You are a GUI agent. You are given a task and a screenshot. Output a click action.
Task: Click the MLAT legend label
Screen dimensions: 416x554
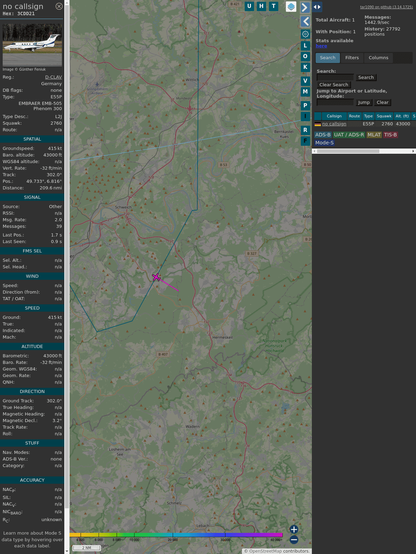pos(374,135)
